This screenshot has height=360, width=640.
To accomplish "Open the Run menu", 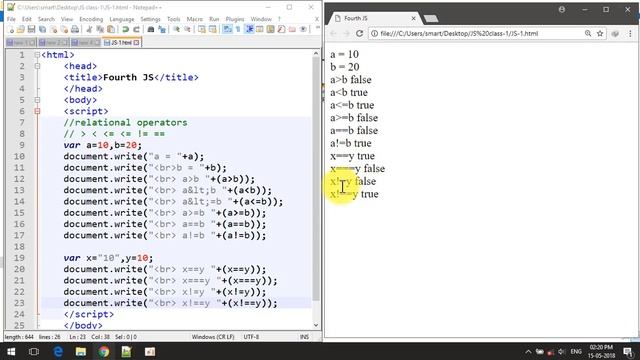I will 214,19.
